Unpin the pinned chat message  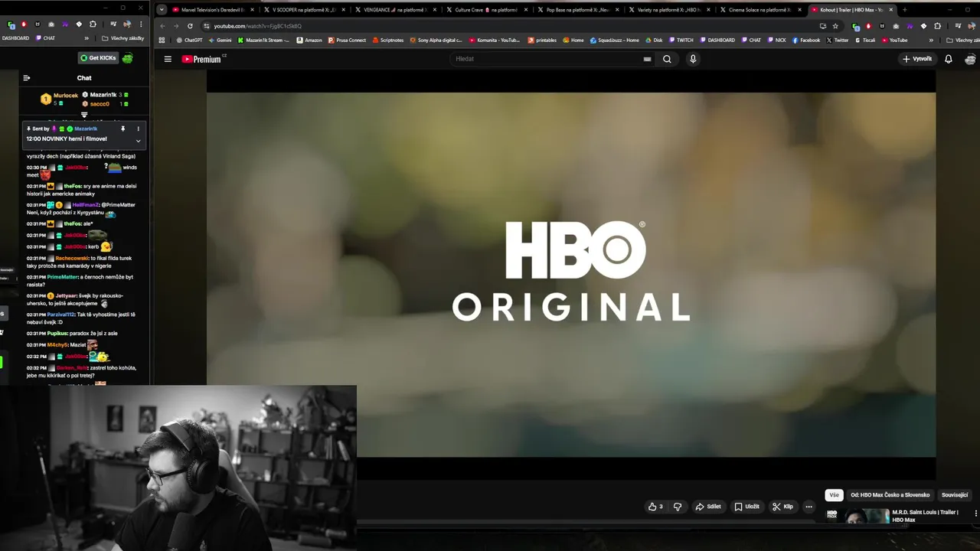(x=122, y=129)
